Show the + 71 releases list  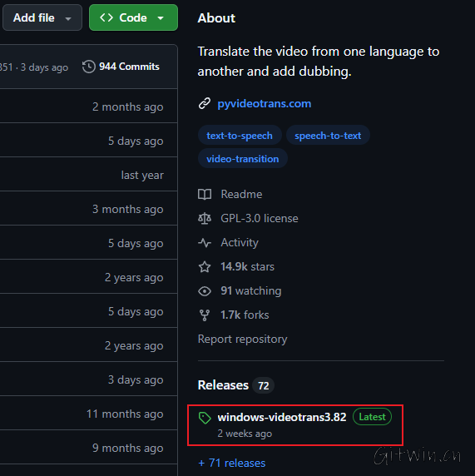[x=231, y=463]
